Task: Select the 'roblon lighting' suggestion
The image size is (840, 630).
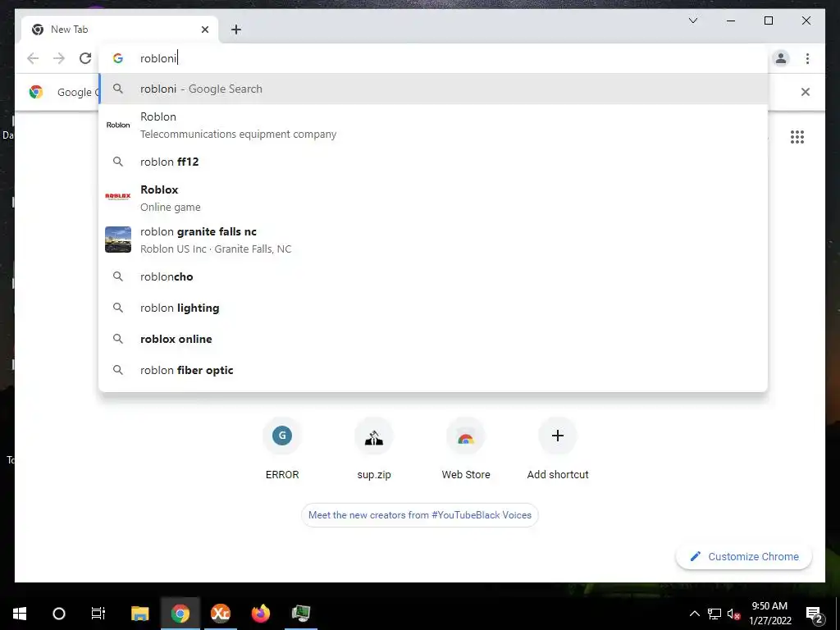Action: point(433,308)
